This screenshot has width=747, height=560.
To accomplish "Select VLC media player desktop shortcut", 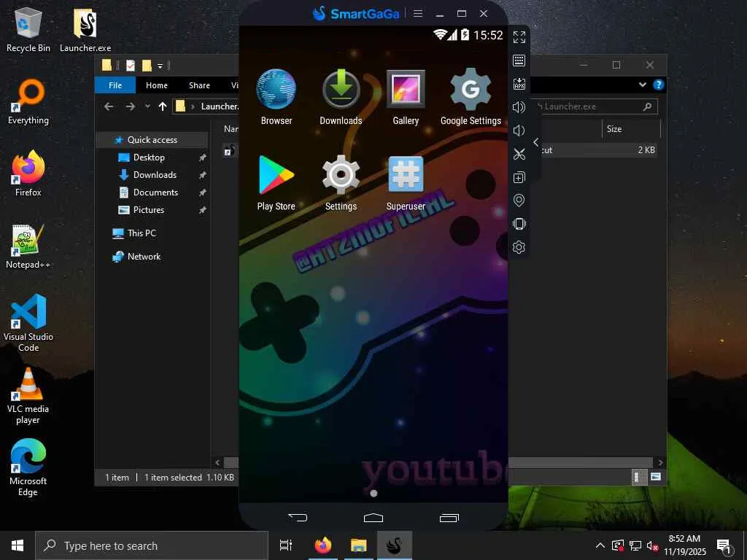I will click(x=28, y=395).
